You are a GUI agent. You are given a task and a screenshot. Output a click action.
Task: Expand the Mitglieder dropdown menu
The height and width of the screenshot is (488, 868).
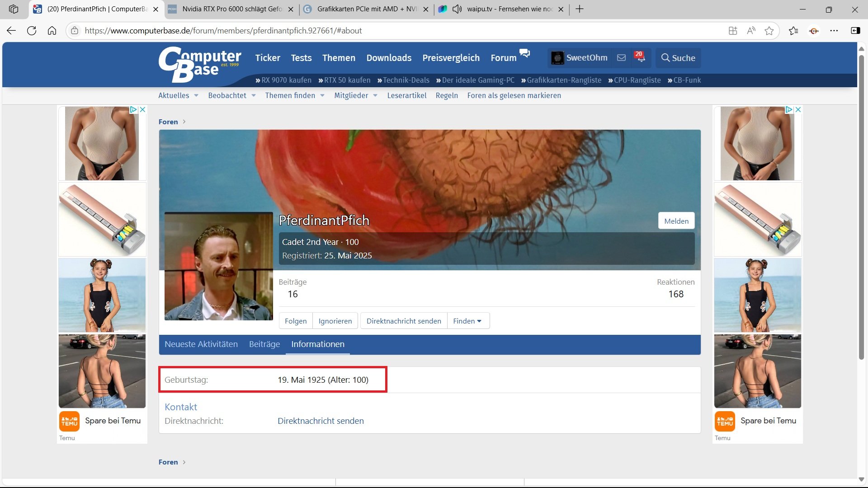(x=375, y=96)
